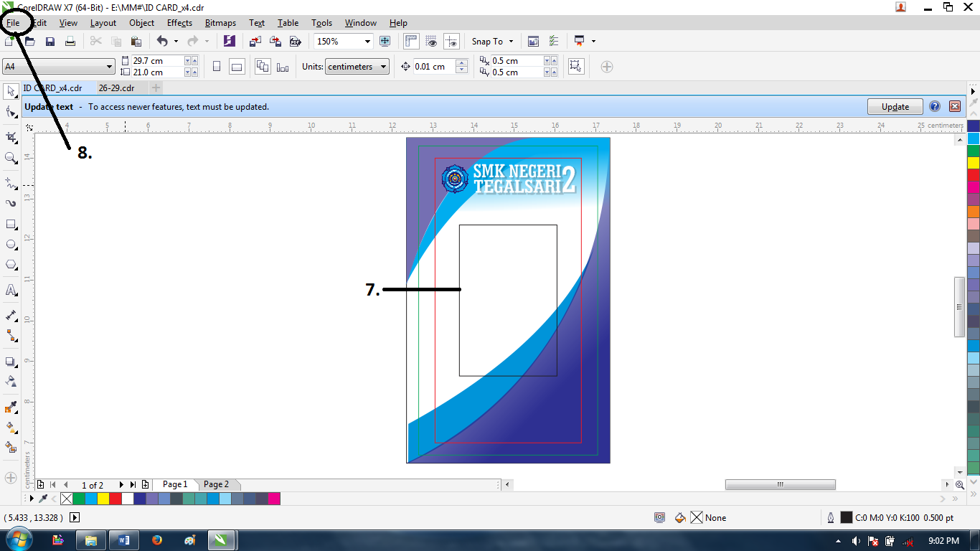Toggle rulers on or off
Screen dimensions: 980x551
click(411, 41)
